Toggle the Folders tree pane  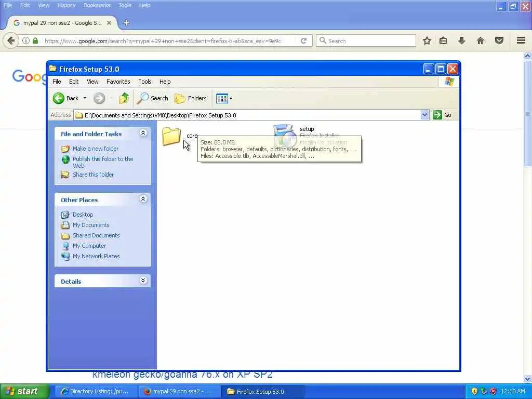(191, 98)
